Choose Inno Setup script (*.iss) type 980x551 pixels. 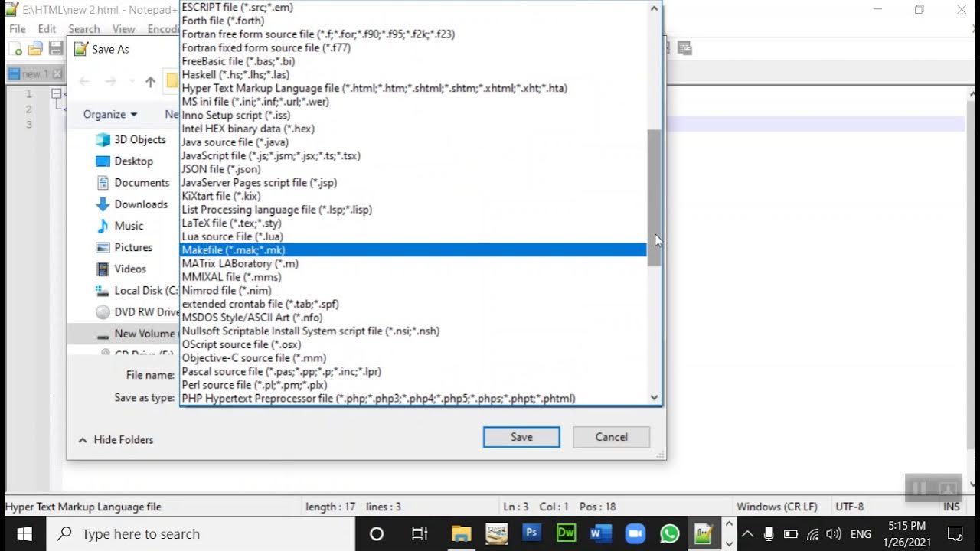pos(413,116)
